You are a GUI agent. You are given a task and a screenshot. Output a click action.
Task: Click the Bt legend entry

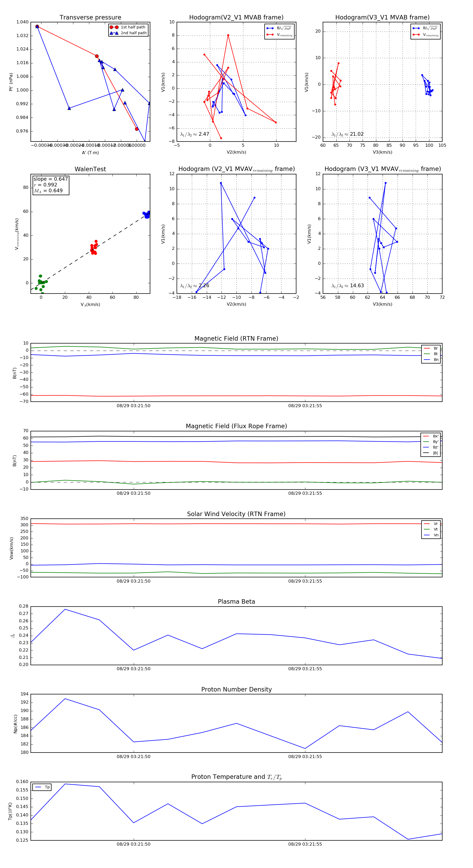click(431, 354)
